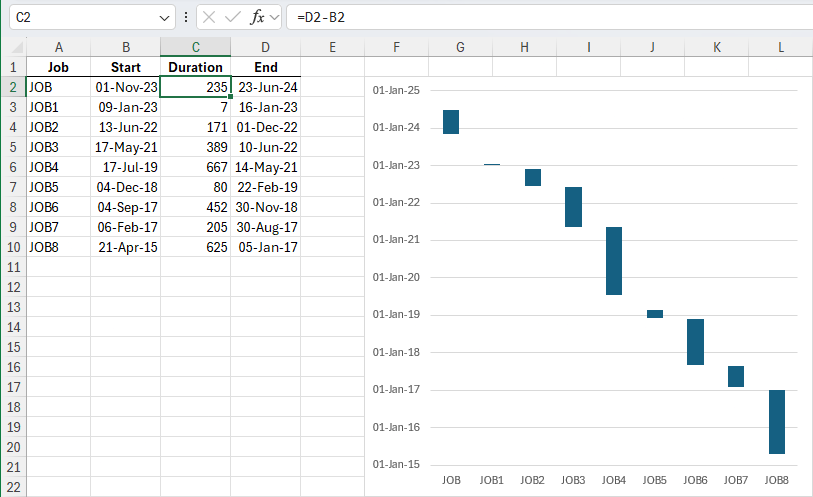Select cell containing 14-May-21
This screenshot has height=497, width=813.
[x=265, y=167]
